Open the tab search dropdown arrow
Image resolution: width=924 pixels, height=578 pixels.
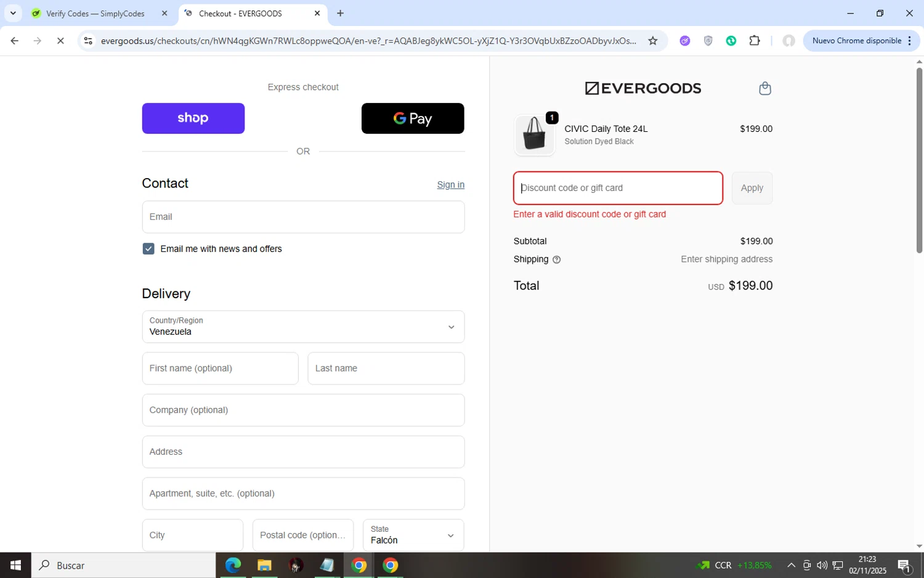(13, 13)
